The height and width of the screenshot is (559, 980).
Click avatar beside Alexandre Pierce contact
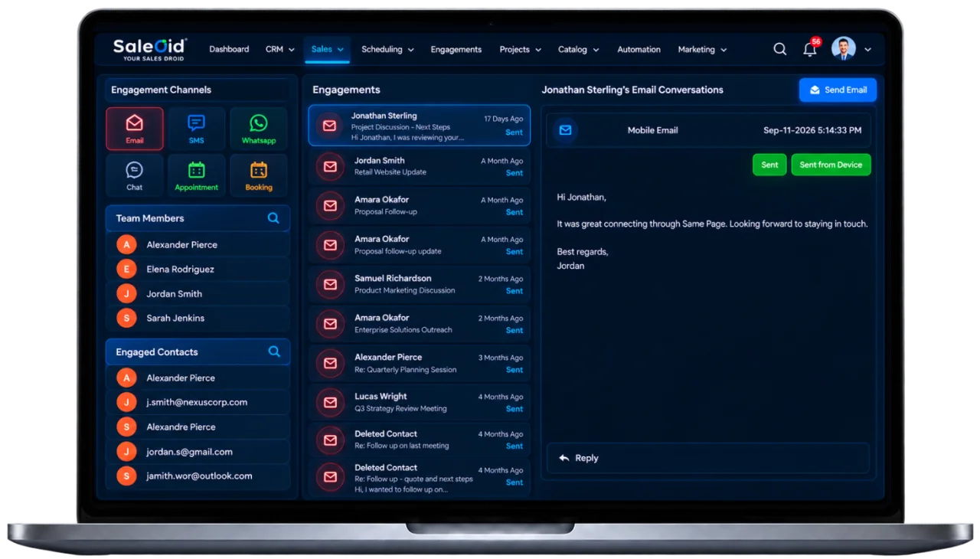[x=126, y=427]
